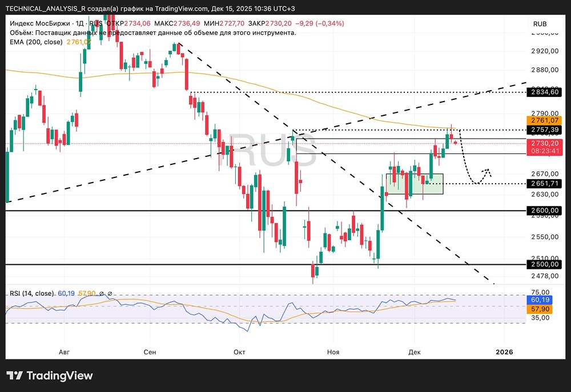Click the 2757,39 price level label
This screenshot has height=392, width=571.
click(x=544, y=130)
